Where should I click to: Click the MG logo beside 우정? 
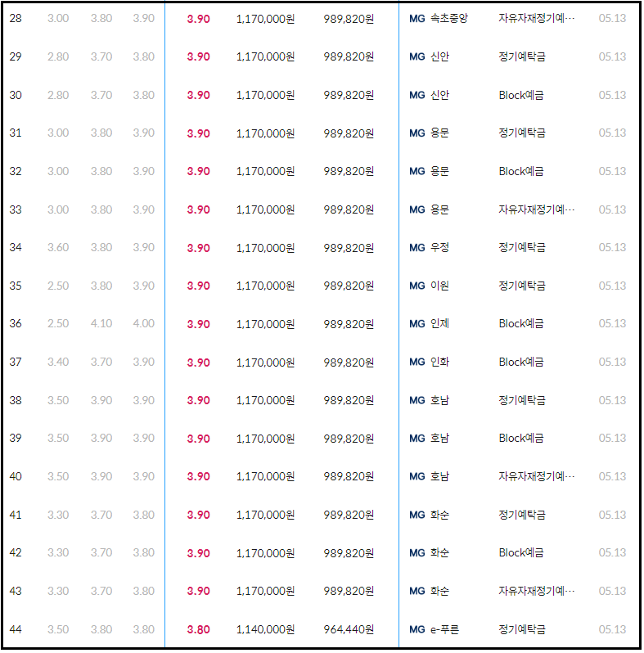417,248
